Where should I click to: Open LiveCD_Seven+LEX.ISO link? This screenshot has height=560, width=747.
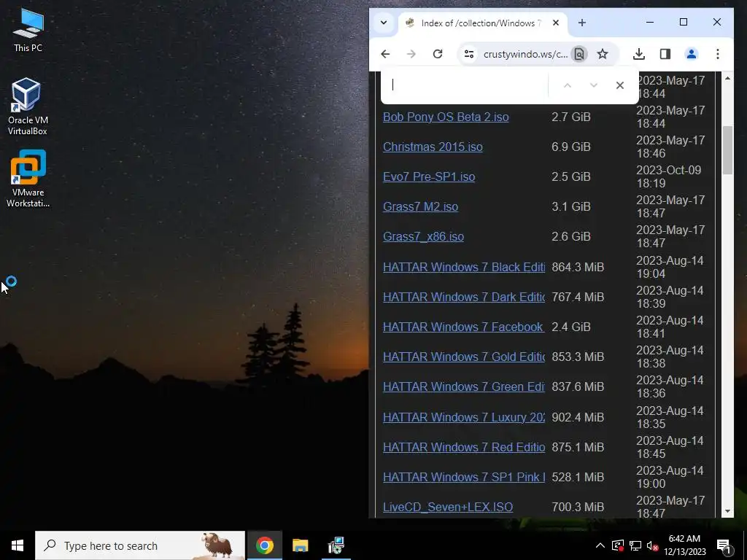click(448, 507)
